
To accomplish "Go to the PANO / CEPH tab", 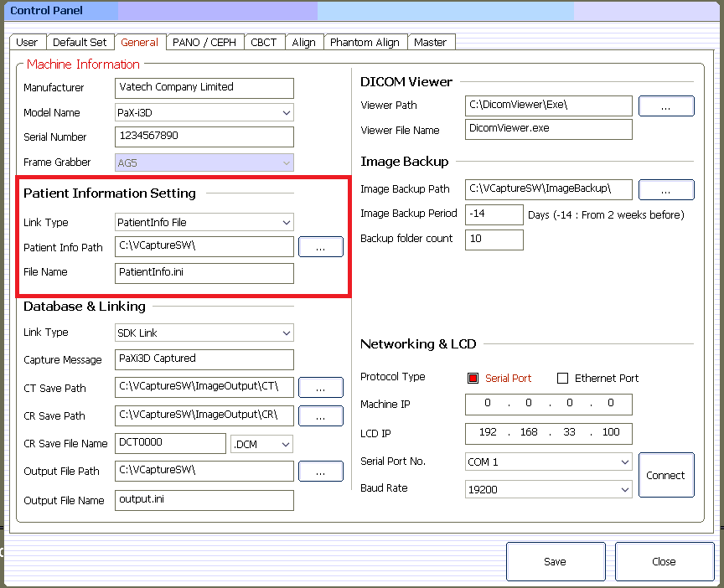I will click(x=204, y=42).
